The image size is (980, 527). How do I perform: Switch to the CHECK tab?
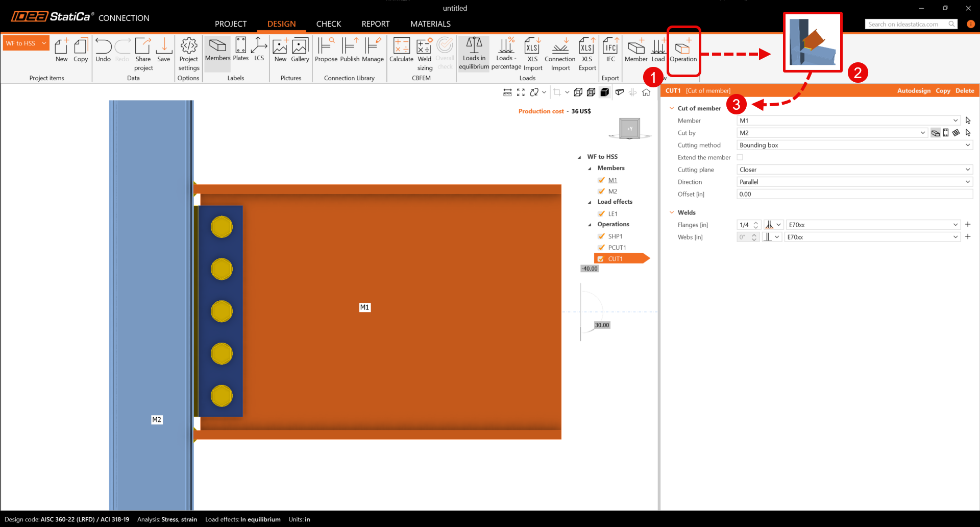[x=328, y=24]
